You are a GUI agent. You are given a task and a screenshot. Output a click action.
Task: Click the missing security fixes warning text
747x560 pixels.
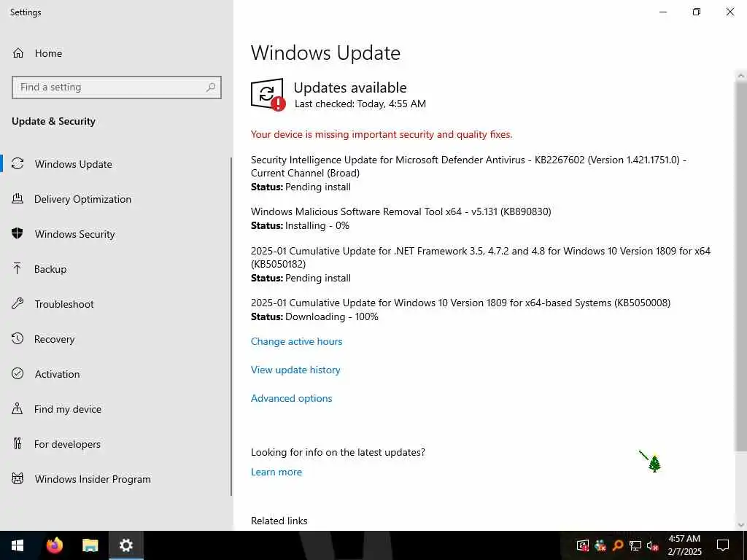pos(382,134)
